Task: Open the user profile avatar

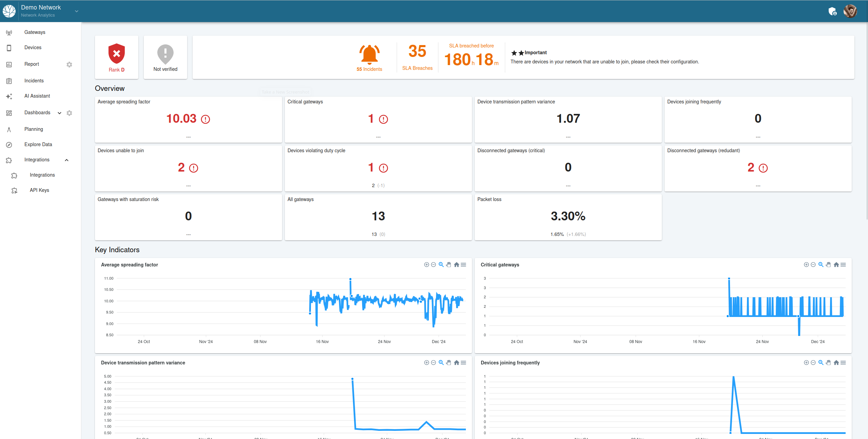Action: tap(850, 11)
